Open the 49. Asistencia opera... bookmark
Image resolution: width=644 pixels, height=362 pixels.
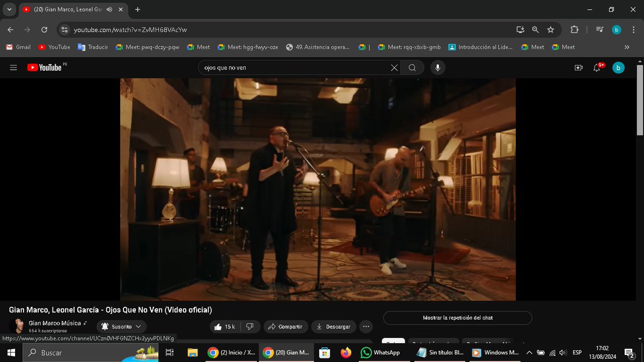coord(318,47)
